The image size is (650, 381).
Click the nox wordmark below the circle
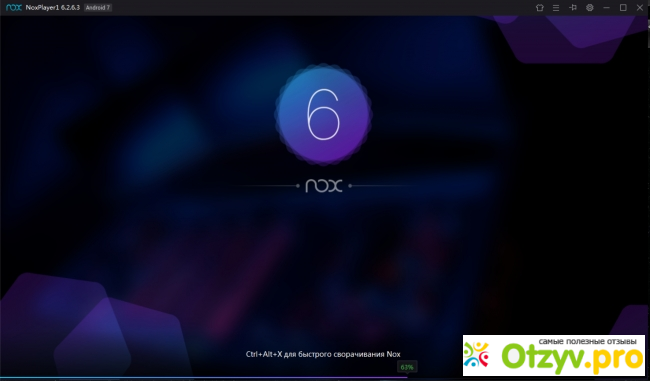coord(324,186)
